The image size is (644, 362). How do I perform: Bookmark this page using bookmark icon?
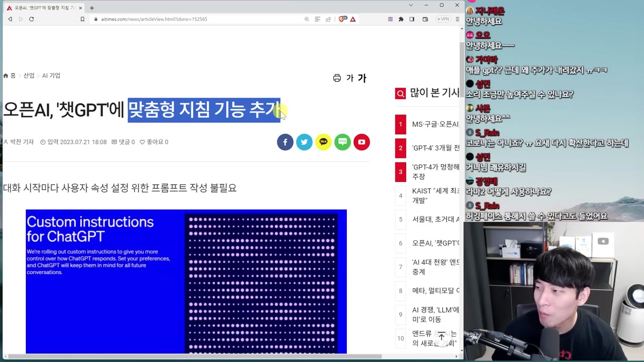tap(82, 19)
